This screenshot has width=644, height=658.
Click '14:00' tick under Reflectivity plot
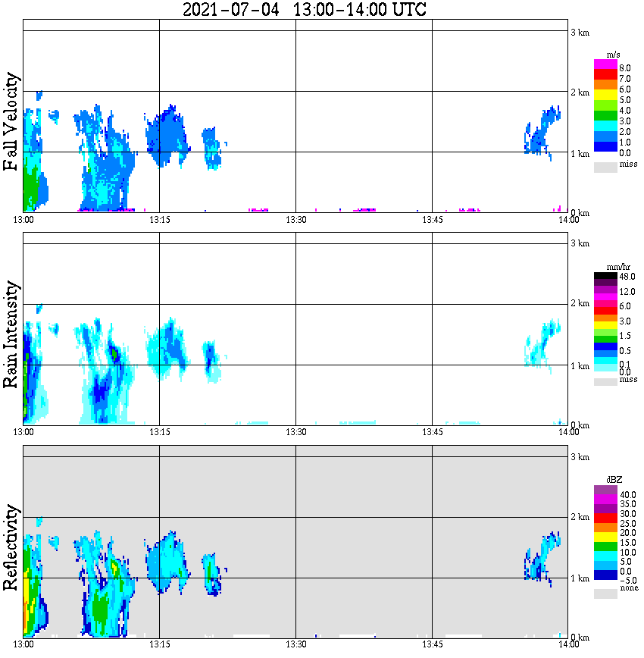coord(568,644)
